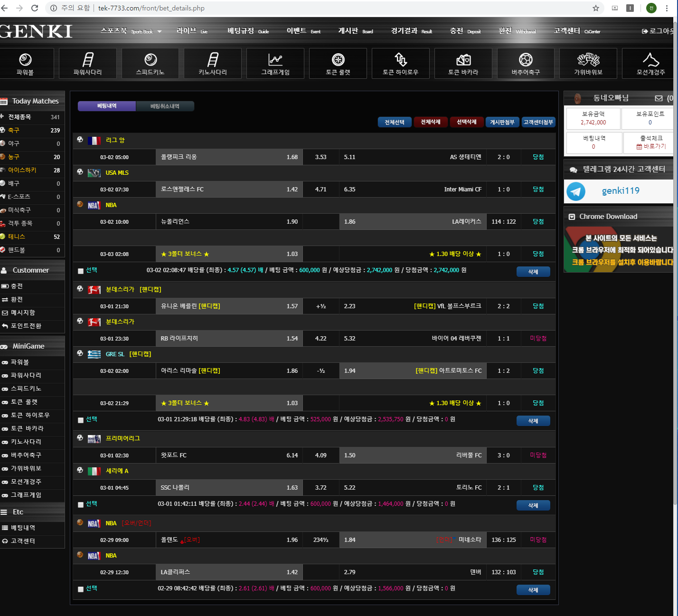Viewport: 678px width, 616px height.
Task: Click the 로그아웃 logout icon
Action: 645,31
